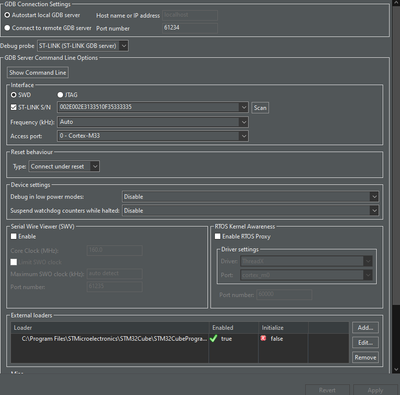This screenshot has width=400, height=395.
Task: Click the 'false' value in Initialize column
Action: pos(277,339)
